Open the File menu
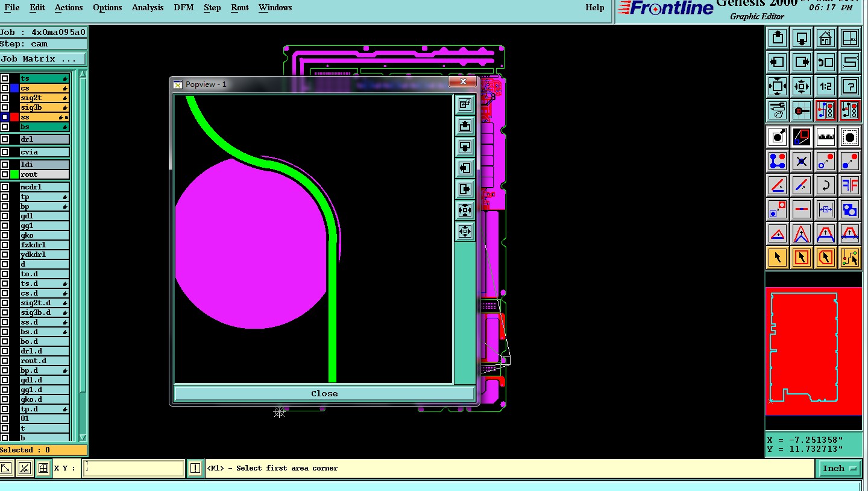Image resolution: width=868 pixels, height=491 pixels. coord(12,8)
